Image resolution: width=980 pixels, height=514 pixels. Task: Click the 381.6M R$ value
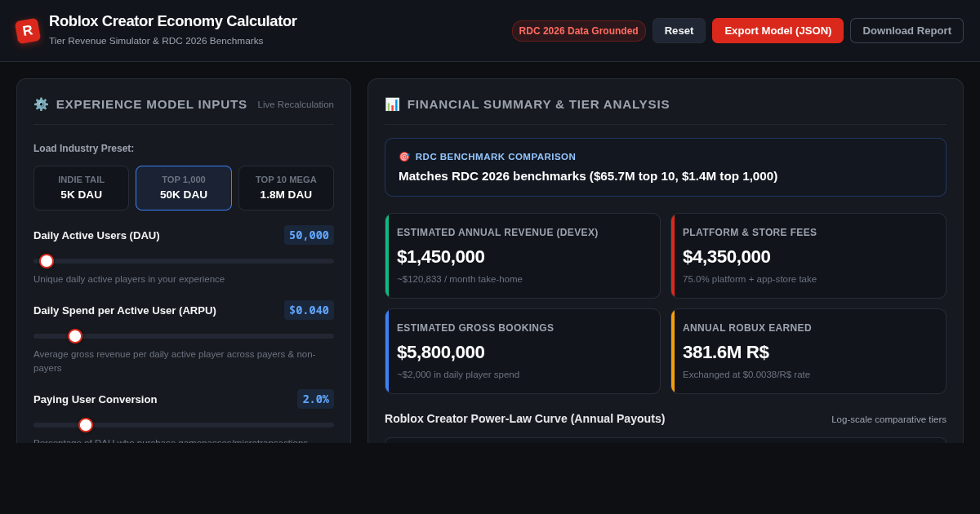(x=726, y=352)
